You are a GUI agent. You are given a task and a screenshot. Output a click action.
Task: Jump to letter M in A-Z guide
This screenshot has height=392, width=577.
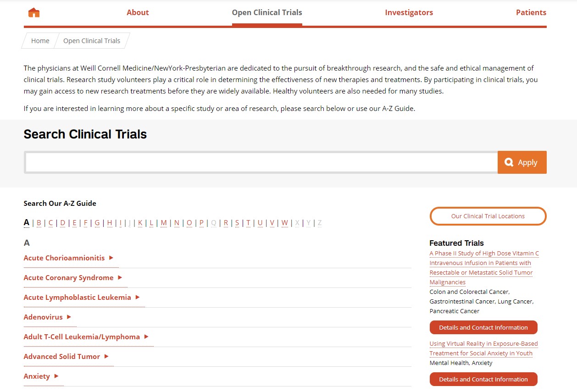[164, 223]
